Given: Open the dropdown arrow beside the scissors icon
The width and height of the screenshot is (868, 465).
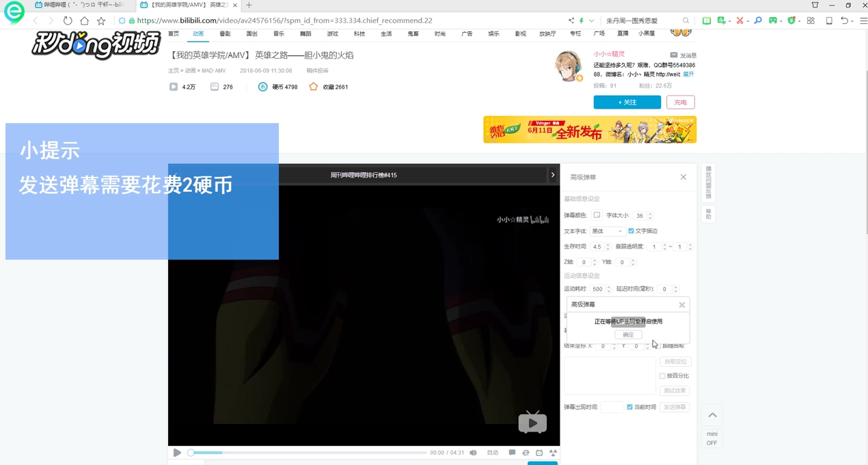Looking at the screenshot, I should tap(748, 21).
